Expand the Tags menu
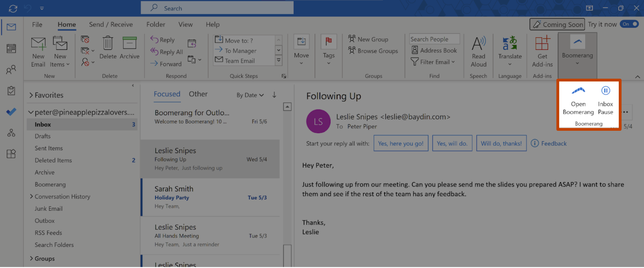The width and height of the screenshot is (644, 268). (329, 50)
